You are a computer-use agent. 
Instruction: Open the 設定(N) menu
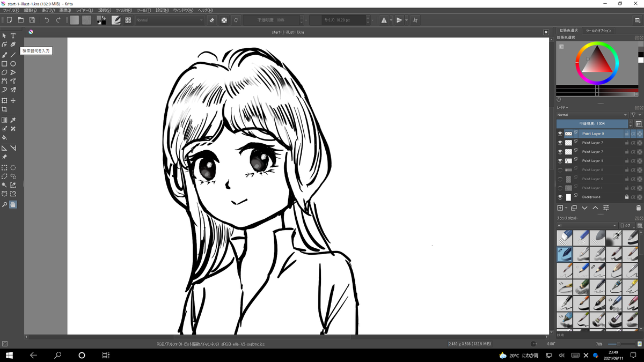click(x=162, y=10)
